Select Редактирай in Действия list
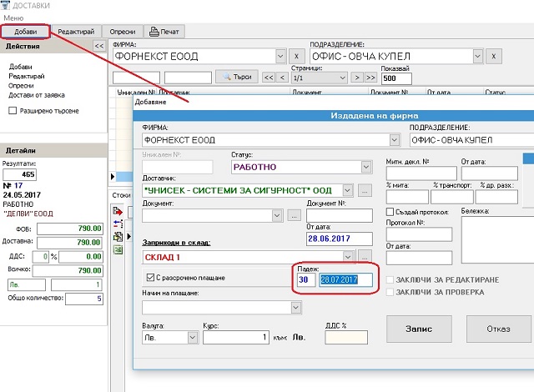 [27, 76]
